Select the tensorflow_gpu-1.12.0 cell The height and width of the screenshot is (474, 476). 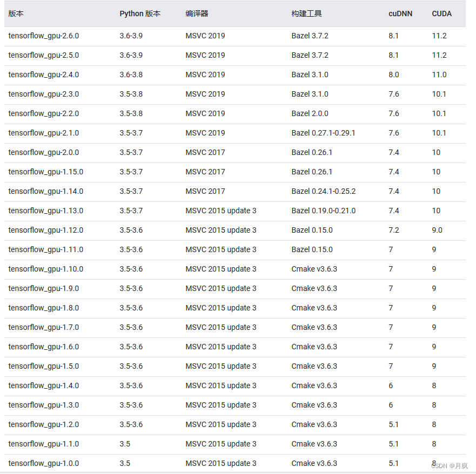pos(45,230)
